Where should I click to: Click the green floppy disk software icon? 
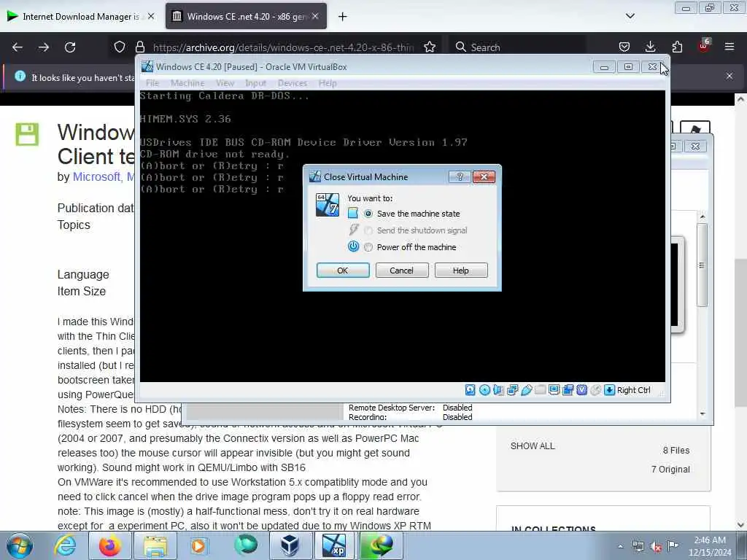pyautogui.click(x=27, y=134)
